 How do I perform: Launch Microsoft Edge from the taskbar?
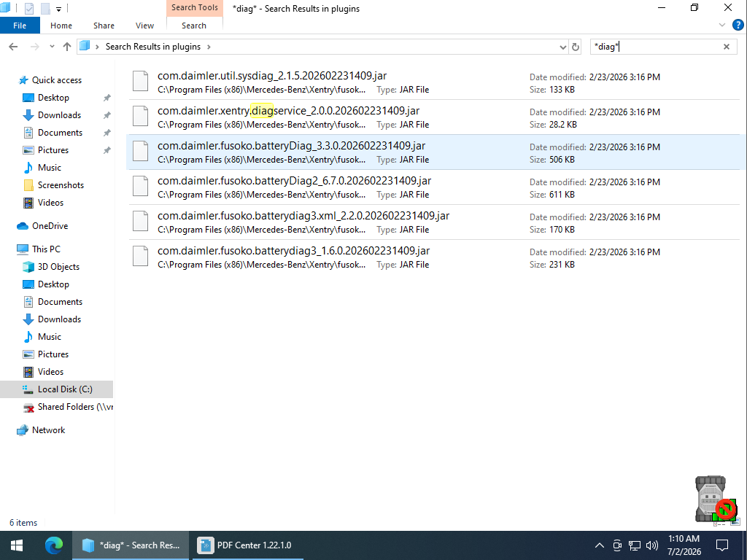click(x=54, y=545)
